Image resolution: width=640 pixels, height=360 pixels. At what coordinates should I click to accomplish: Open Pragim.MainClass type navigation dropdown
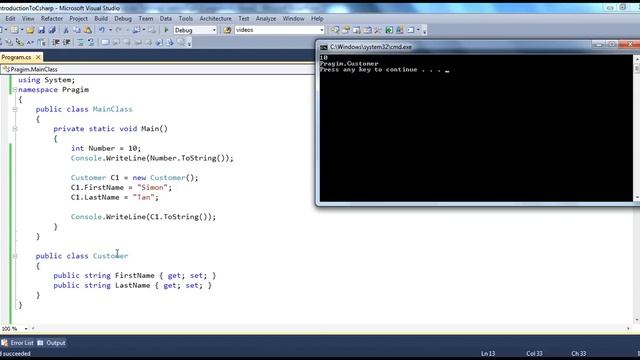[157, 69]
